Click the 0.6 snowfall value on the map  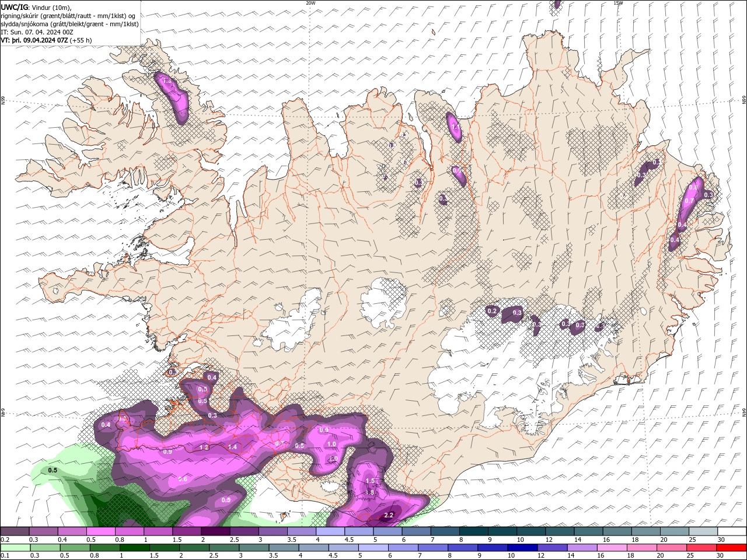coord(183,479)
